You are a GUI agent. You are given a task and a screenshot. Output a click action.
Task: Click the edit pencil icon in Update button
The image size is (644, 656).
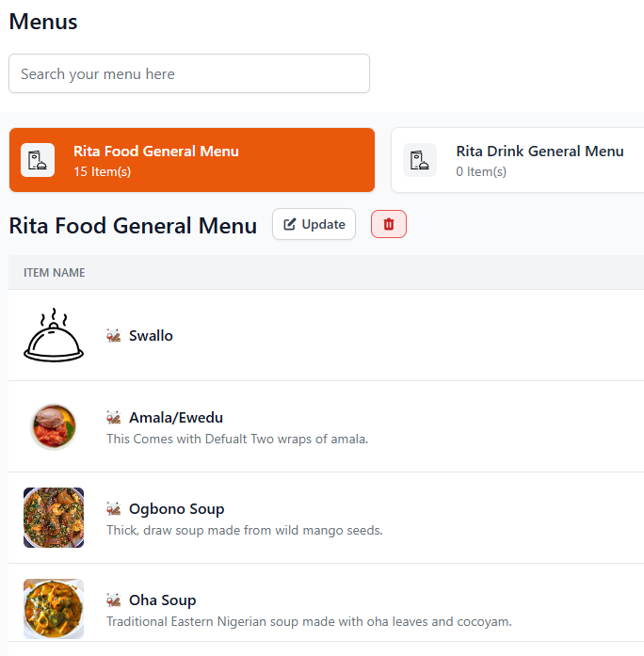coord(290,224)
